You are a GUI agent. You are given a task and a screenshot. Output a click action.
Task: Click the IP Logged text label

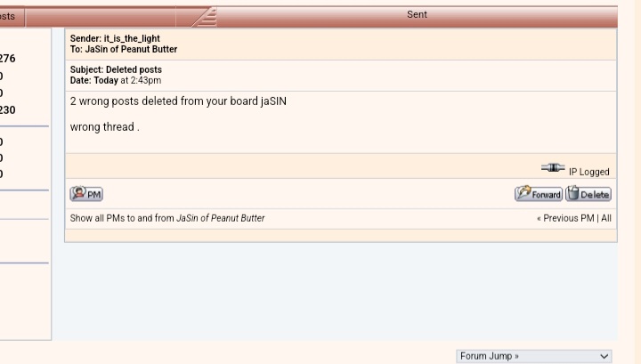tap(589, 172)
